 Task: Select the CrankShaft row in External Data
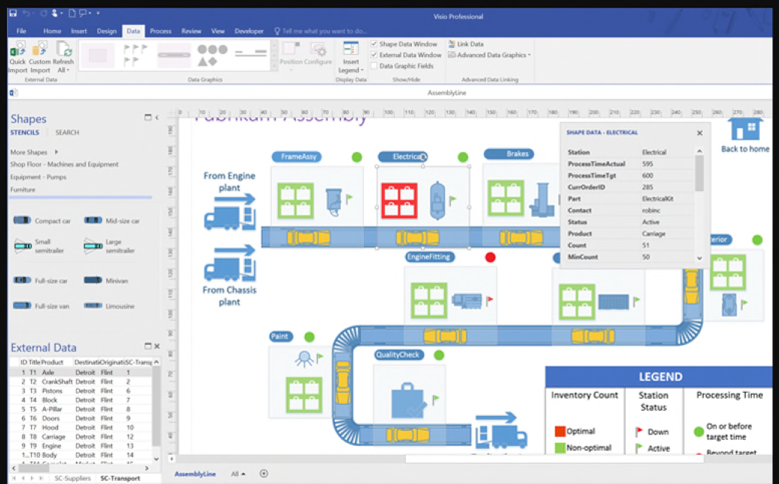pos(81,382)
